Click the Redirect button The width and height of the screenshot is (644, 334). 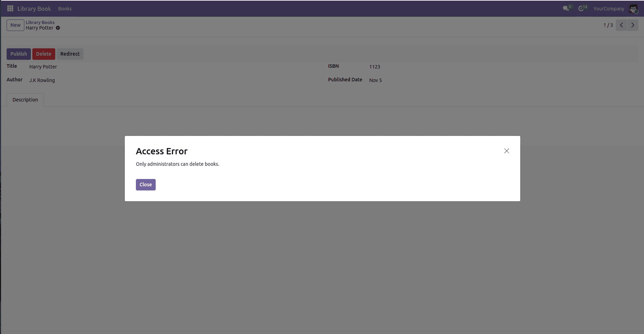point(70,54)
